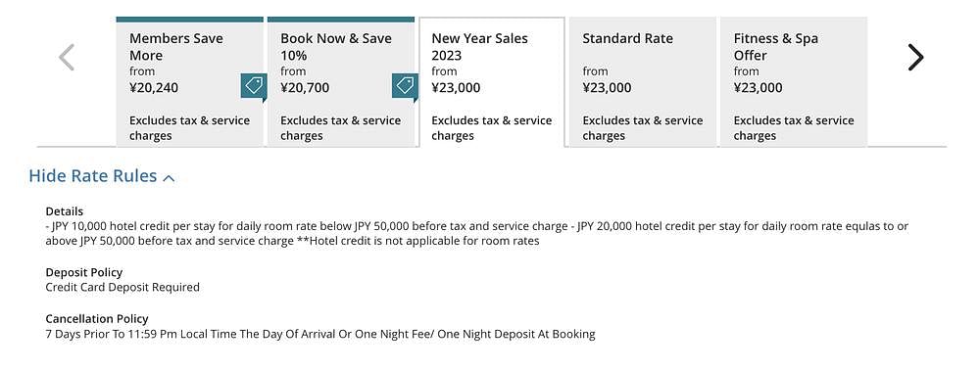The width and height of the screenshot is (980, 372).
Task: Collapse the Hide Rate Rules section
Action: 102,176
